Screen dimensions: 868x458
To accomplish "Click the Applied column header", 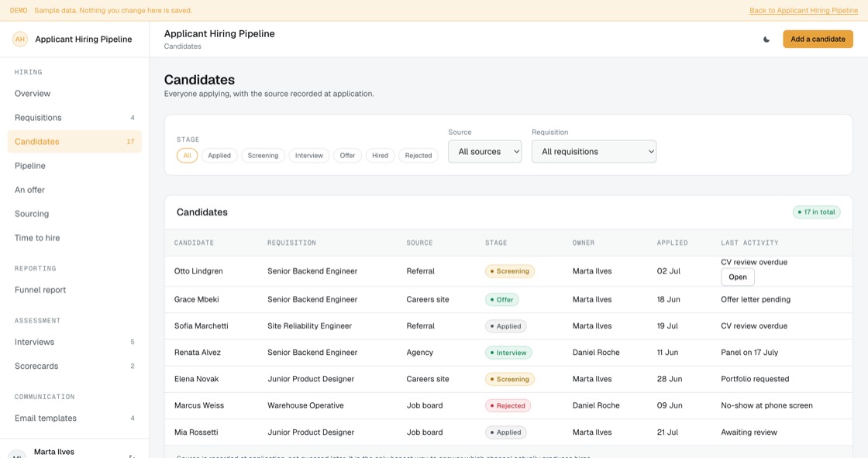I will coord(673,243).
